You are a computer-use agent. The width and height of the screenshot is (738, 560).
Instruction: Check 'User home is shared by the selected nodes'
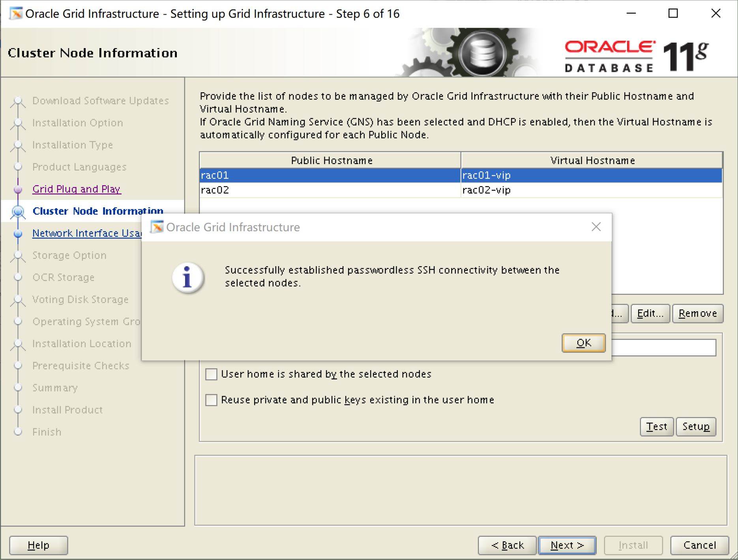click(211, 374)
